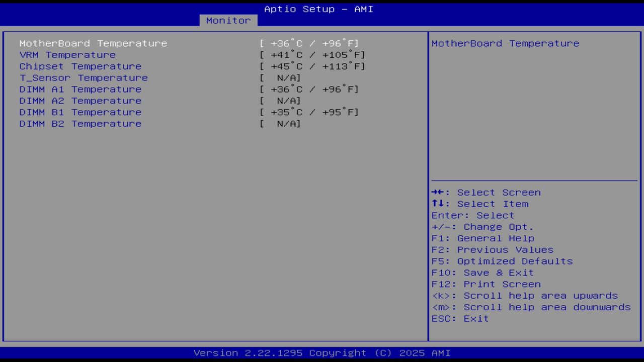Viewport: 644px width, 362px height.
Task: Select the DIMM B2 Temperature entry
Action: pyautogui.click(x=80, y=124)
